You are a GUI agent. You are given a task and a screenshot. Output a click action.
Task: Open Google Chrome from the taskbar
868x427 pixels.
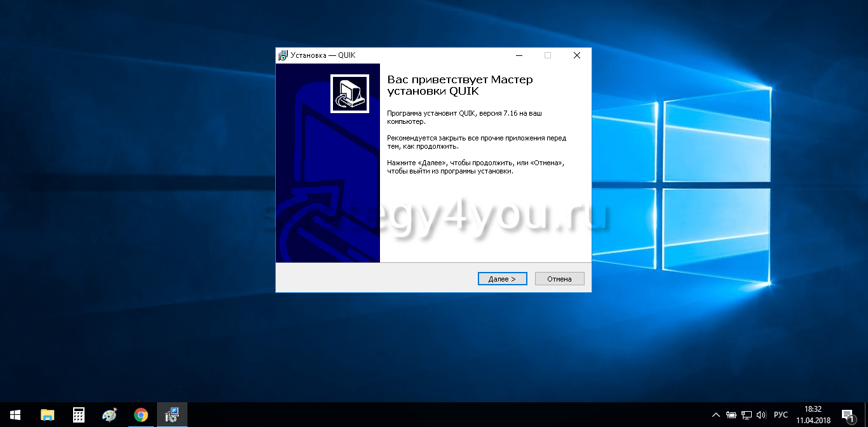pyautogui.click(x=141, y=415)
